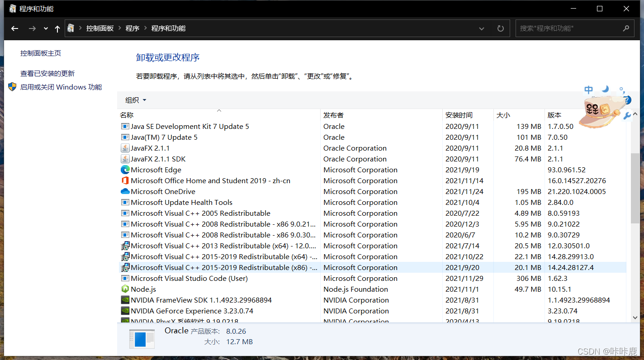Click the NVIDIA FrameView SDK icon
Viewport: 644px width, 360px height.
click(125, 300)
